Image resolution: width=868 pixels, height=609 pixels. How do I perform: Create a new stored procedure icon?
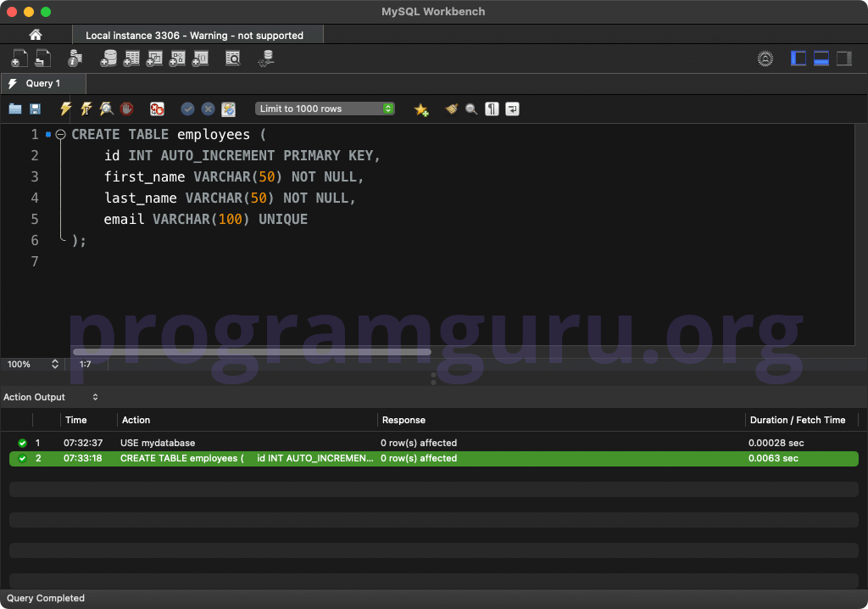(x=177, y=59)
